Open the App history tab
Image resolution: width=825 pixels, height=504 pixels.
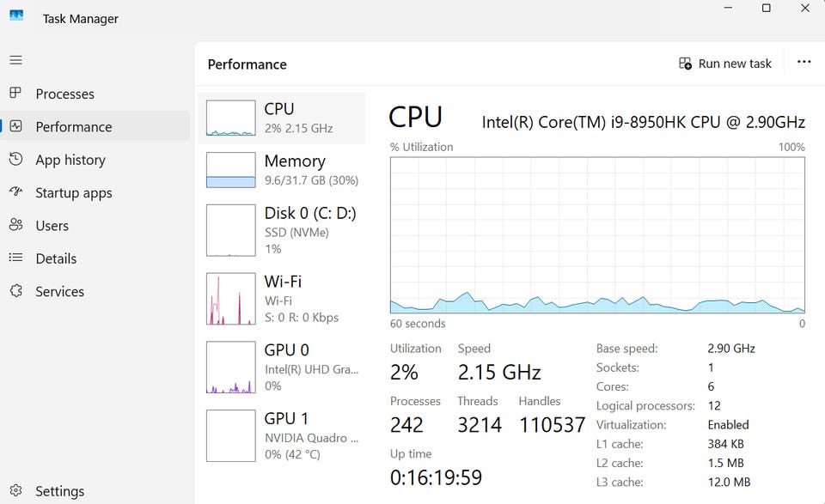click(x=70, y=160)
